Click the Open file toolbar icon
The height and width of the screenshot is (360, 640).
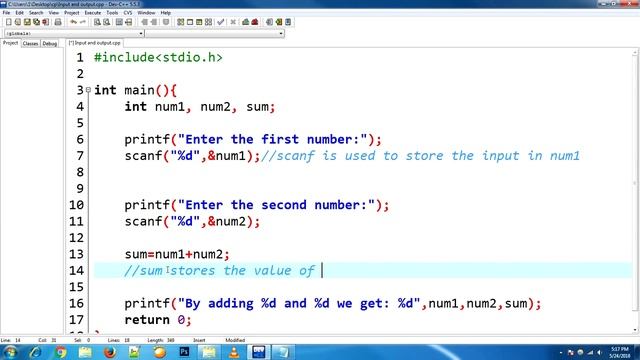(x=18, y=22)
